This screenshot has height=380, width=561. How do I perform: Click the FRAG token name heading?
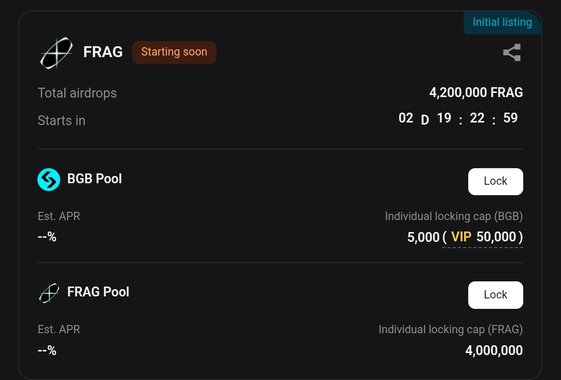tap(103, 52)
